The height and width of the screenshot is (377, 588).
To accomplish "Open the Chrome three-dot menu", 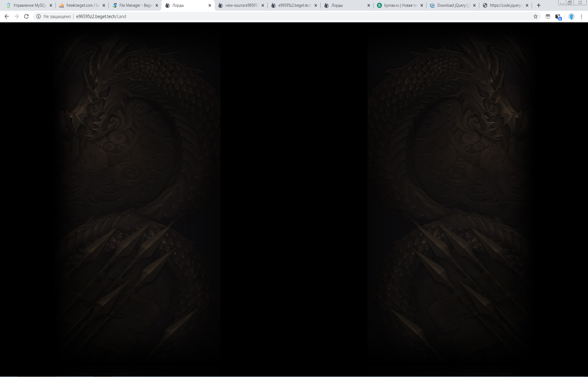I will pyautogui.click(x=581, y=17).
